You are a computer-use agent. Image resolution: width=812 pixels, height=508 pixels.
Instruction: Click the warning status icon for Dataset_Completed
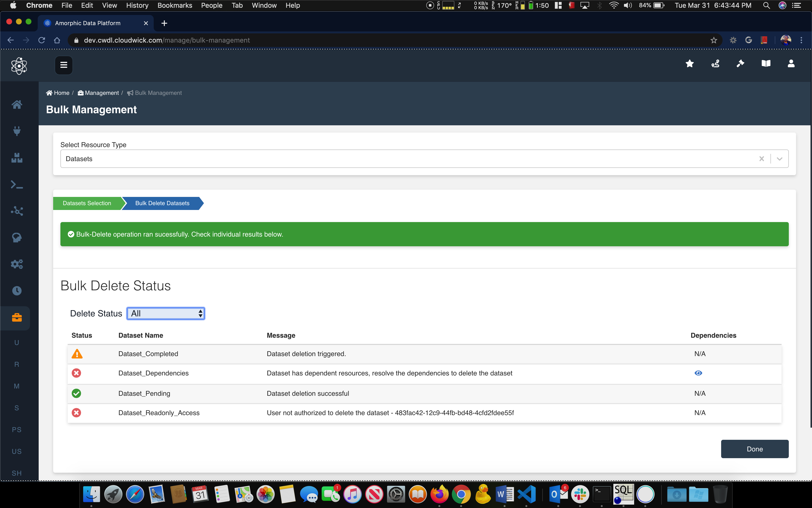click(77, 354)
